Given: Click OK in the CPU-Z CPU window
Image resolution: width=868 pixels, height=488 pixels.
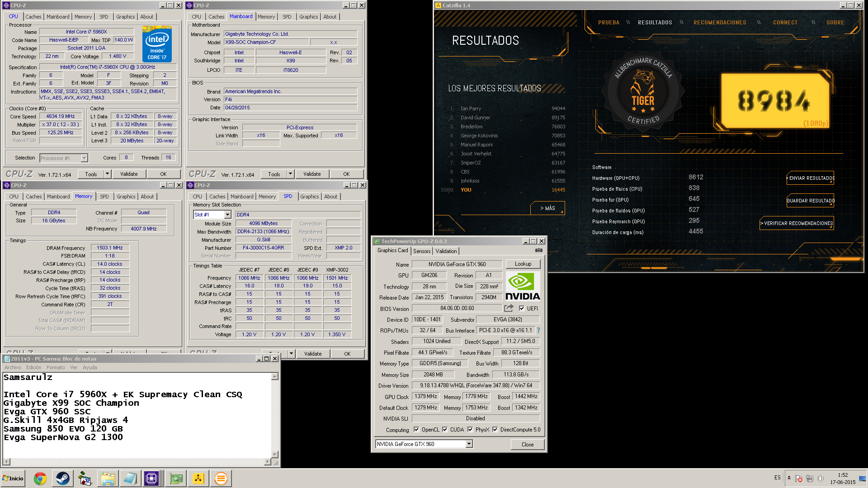Looking at the screenshot, I should 163,174.
